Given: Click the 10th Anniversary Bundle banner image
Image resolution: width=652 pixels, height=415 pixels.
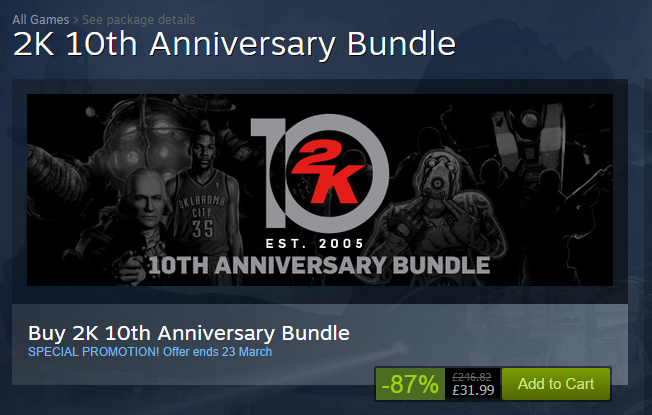Looking at the screenshot, I should 320,190.
